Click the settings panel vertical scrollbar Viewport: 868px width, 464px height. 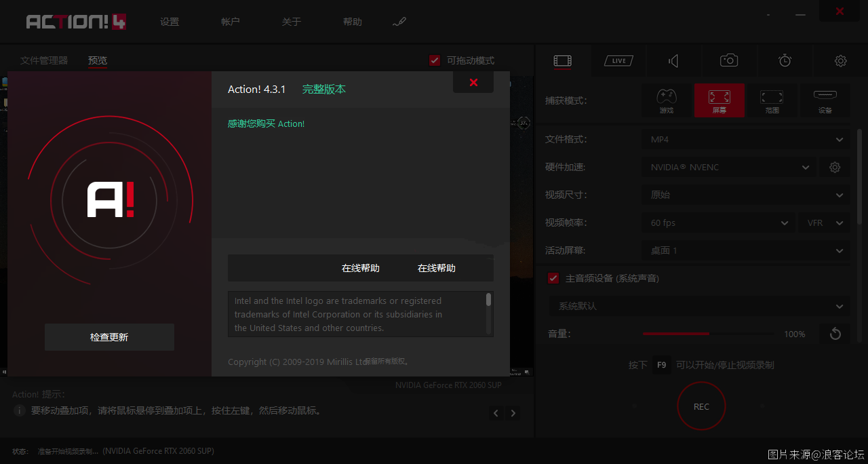click(860, 176)
